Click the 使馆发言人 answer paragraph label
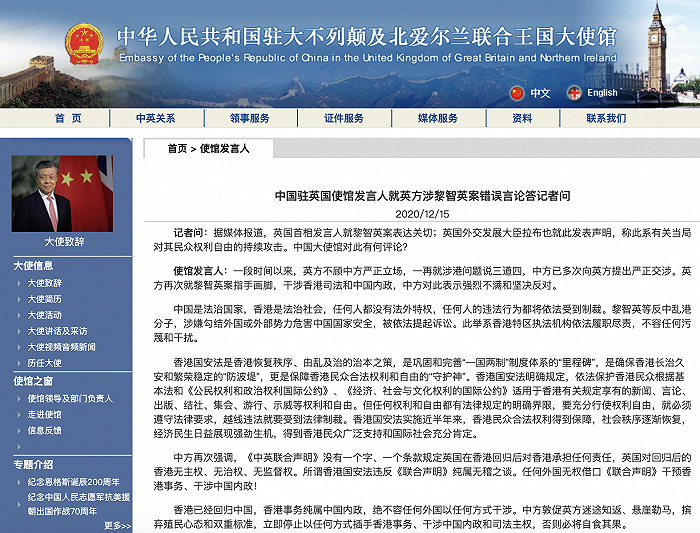700x533 pixels. [x=200, y=271]
